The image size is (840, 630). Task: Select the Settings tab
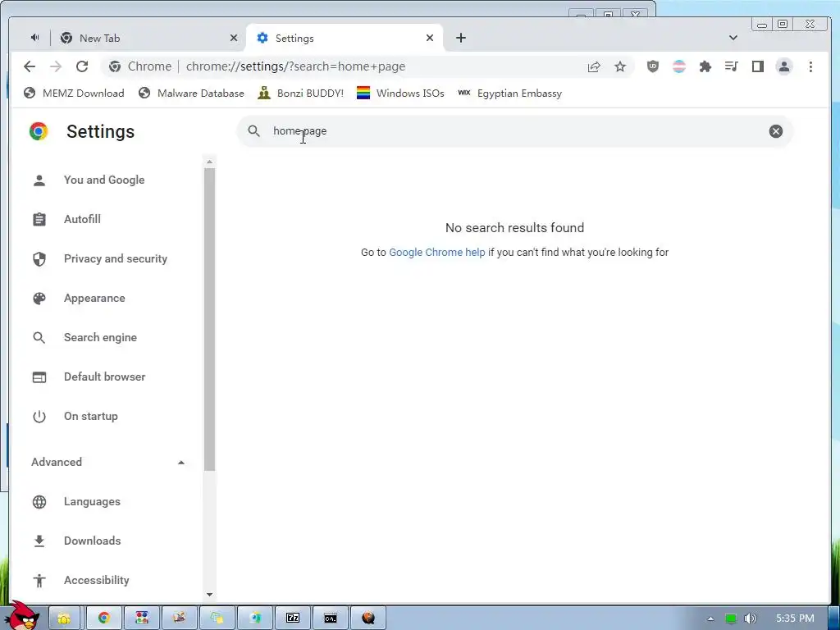344,38
